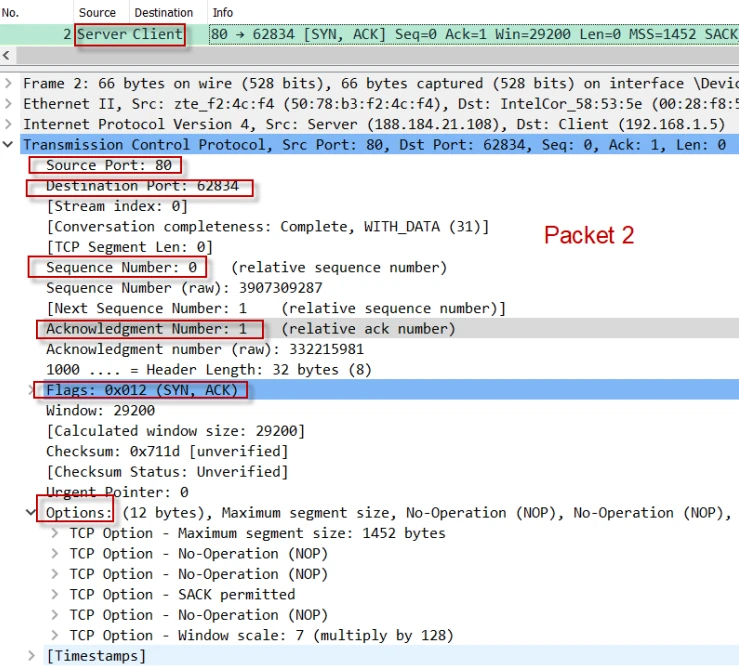Expand the Flags: 0x012 (SYN, ACK) field

point(32,390)
